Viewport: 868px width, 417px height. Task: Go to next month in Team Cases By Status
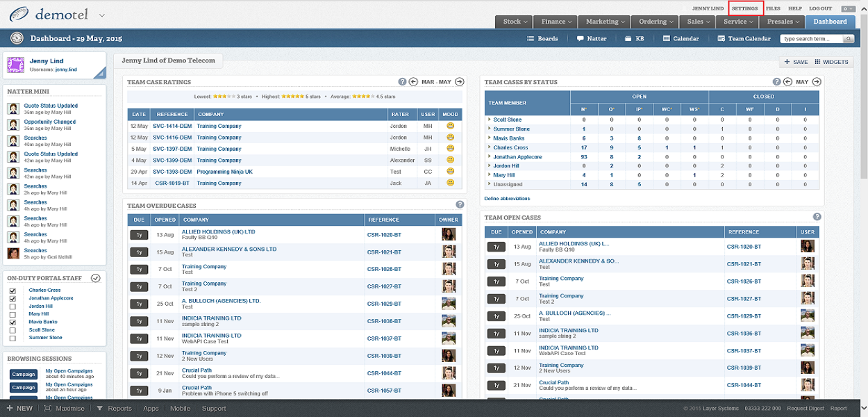pos(817,82)
